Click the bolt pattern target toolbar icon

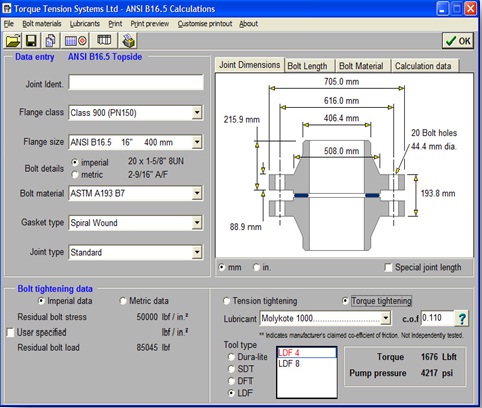point(76,41)
